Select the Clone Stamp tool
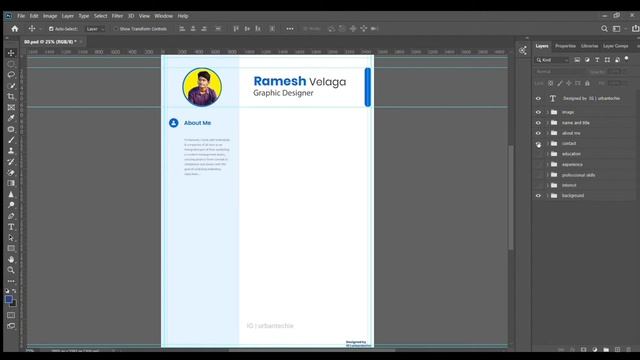The image size is (640, 360). 11,151
